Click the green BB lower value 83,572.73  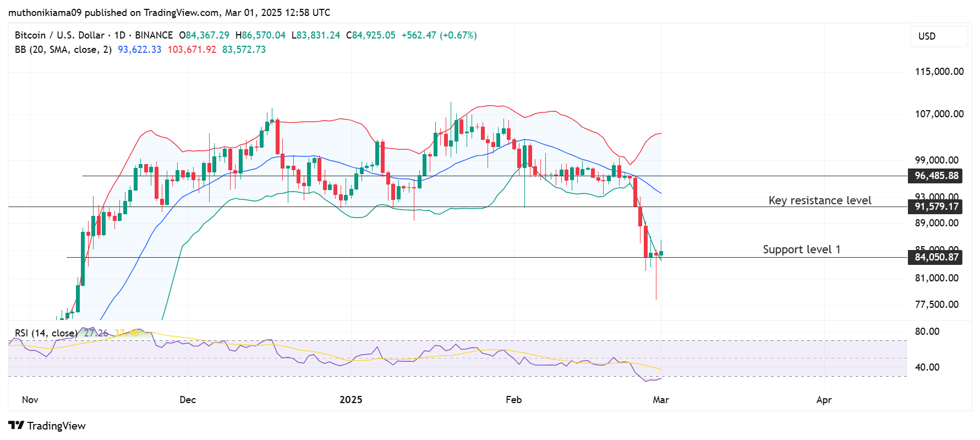[x=244, y=50]
